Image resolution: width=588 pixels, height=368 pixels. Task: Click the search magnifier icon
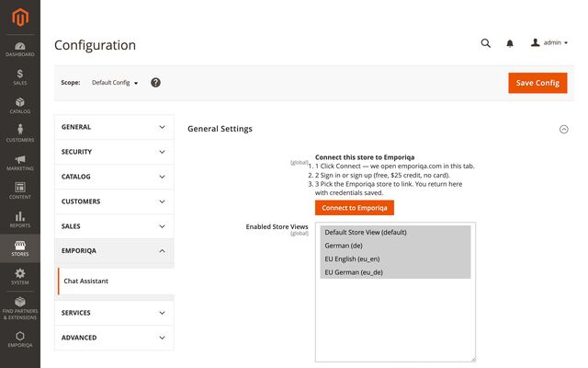pos(486,43)
